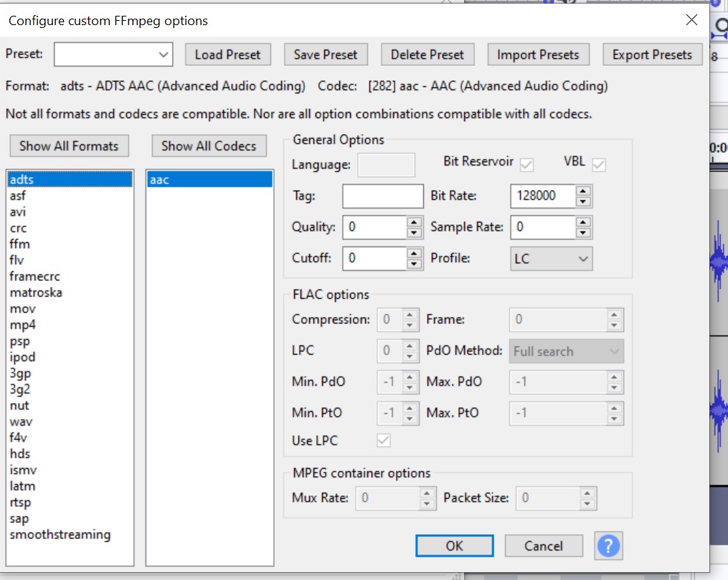Toggle the Use LPC checkbox
The width and height of the screenshot is (728, 580).
(384, 440)
